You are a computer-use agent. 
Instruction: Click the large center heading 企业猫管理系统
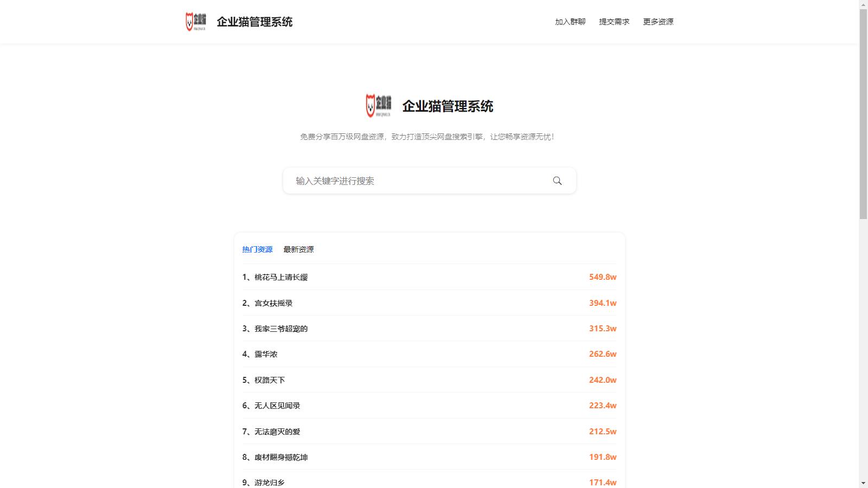pyautogui.click(x=448, y=106)
